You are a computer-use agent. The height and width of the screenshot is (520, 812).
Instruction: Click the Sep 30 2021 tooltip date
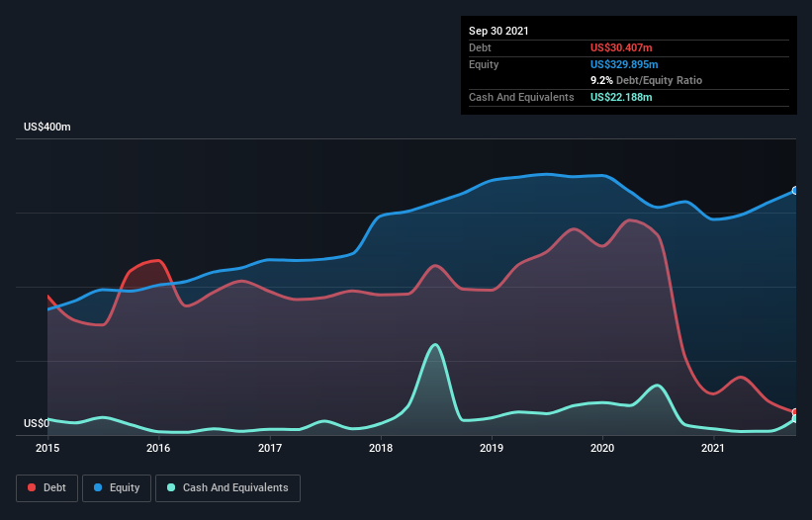[498, 31]
